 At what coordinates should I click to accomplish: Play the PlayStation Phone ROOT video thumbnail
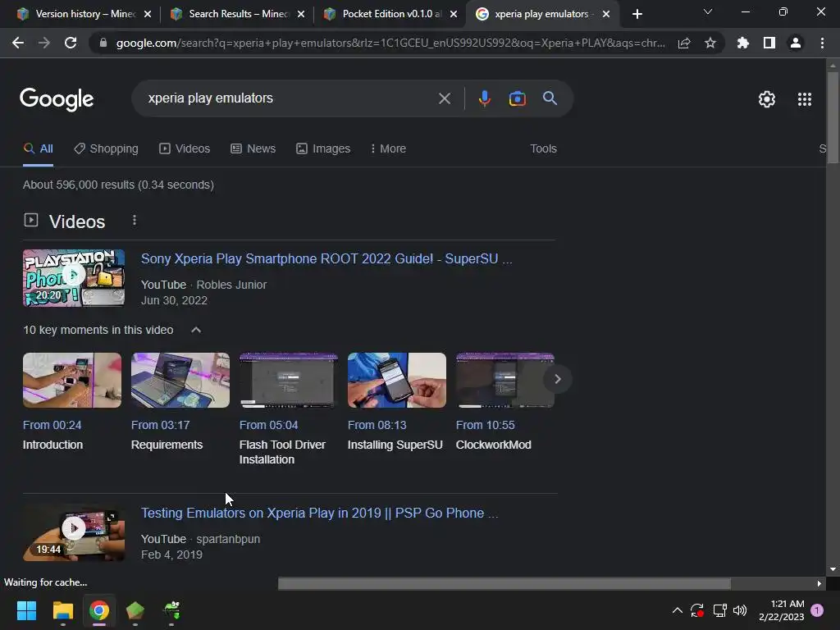(74, 277)
